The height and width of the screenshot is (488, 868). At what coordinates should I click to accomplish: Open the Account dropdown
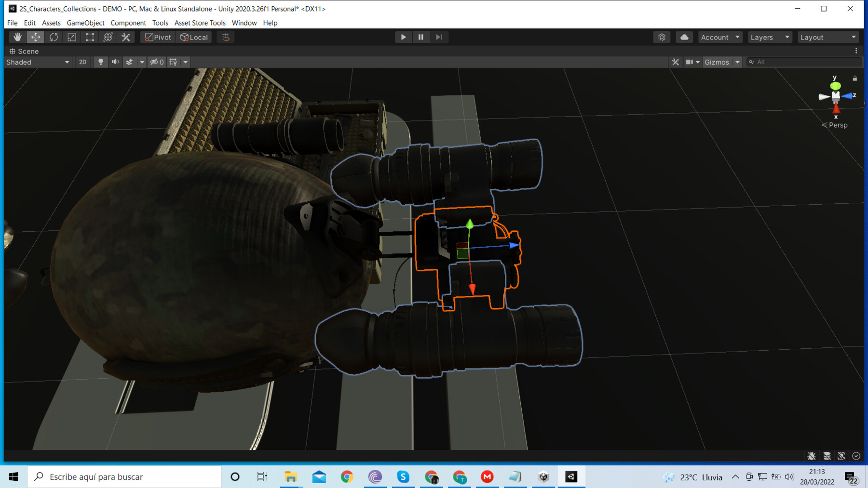pos(720,37)
